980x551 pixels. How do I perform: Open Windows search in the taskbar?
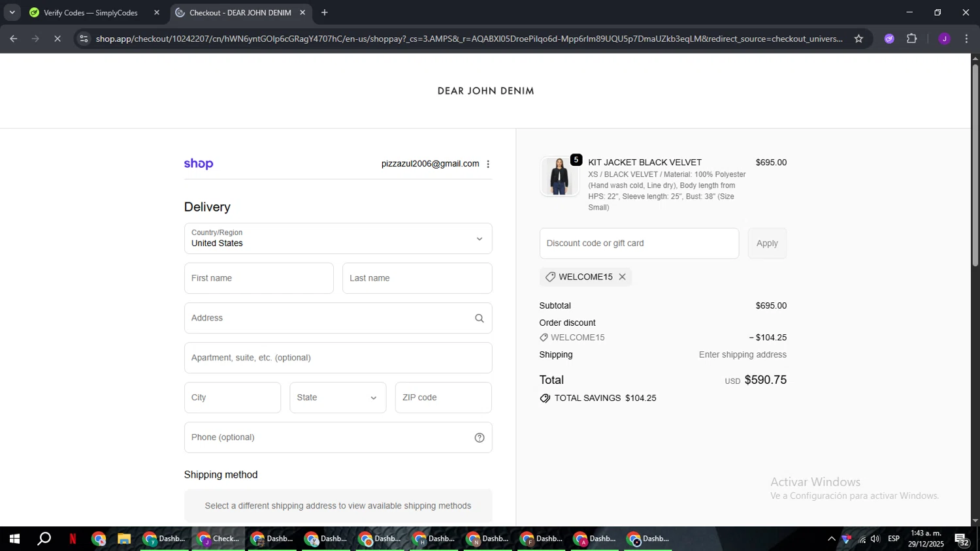[x=44, y=539]
